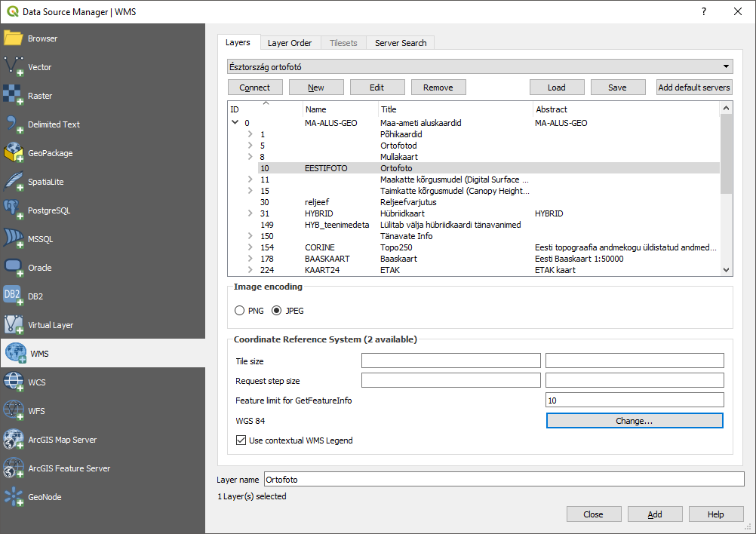Edit the selected WMS connection

[377, 87]
